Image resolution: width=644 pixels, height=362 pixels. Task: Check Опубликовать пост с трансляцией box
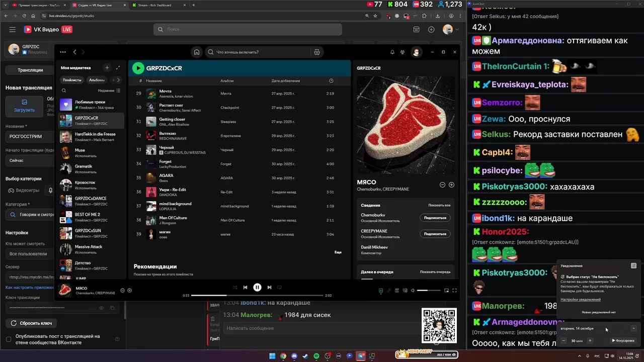click(9, 339)
